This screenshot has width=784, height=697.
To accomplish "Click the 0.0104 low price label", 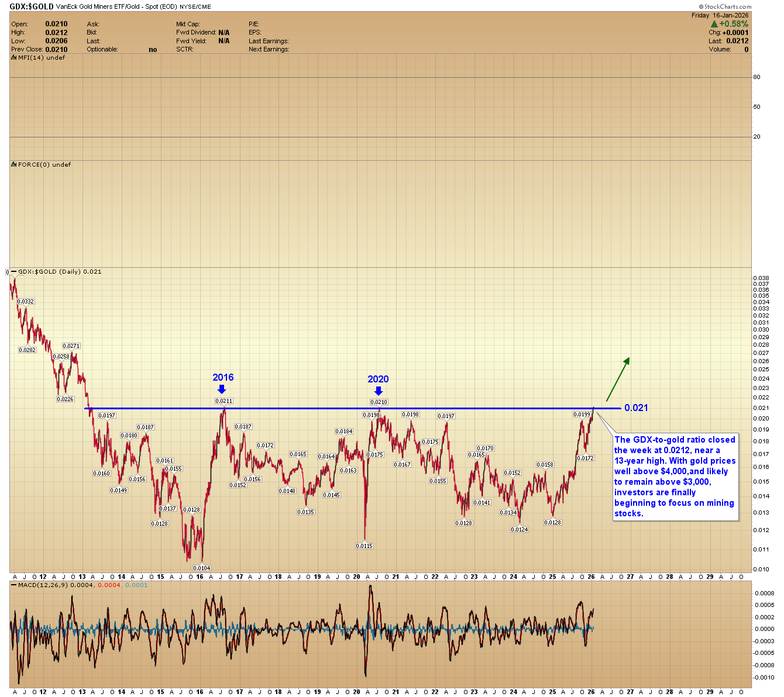I will [x=201, y=568].
